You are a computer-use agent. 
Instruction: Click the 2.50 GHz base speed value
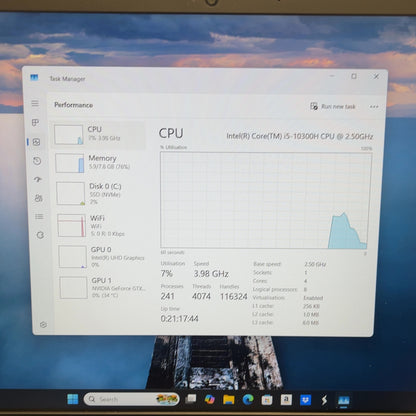coord(315,264)
